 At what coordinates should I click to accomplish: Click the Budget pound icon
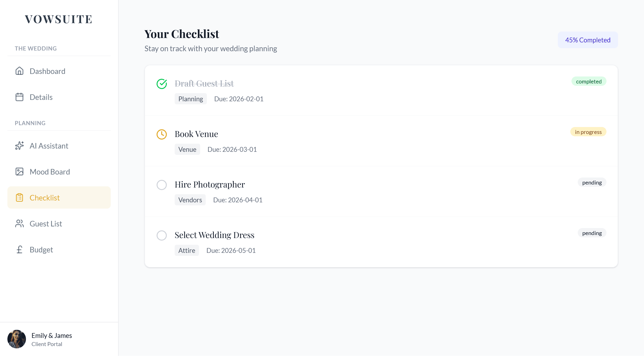[19, 249]
